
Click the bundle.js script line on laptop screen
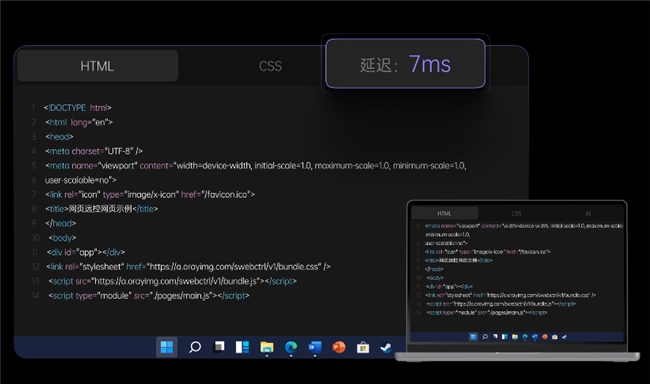coord(501,304)
